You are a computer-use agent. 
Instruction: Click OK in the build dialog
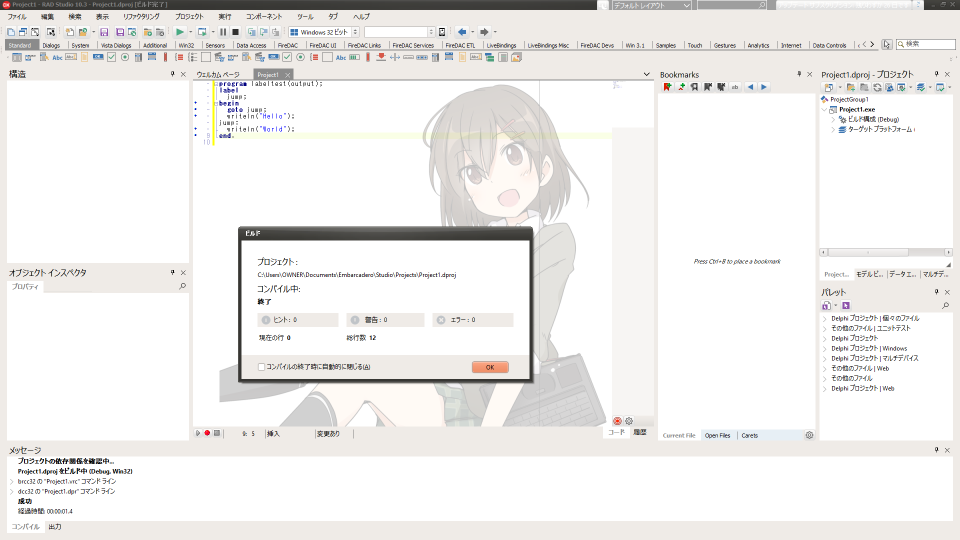click(x=490, y=367)
